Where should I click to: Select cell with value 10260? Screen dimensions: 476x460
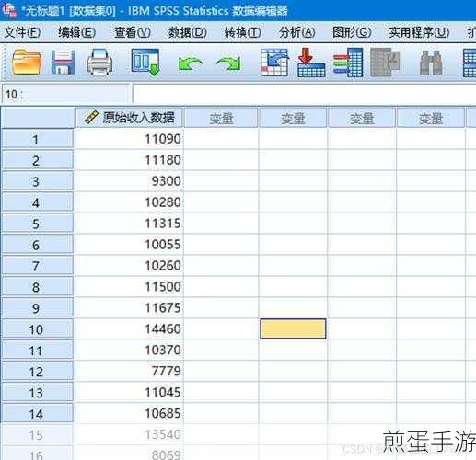pyautogui.click(x=129, y=266)
